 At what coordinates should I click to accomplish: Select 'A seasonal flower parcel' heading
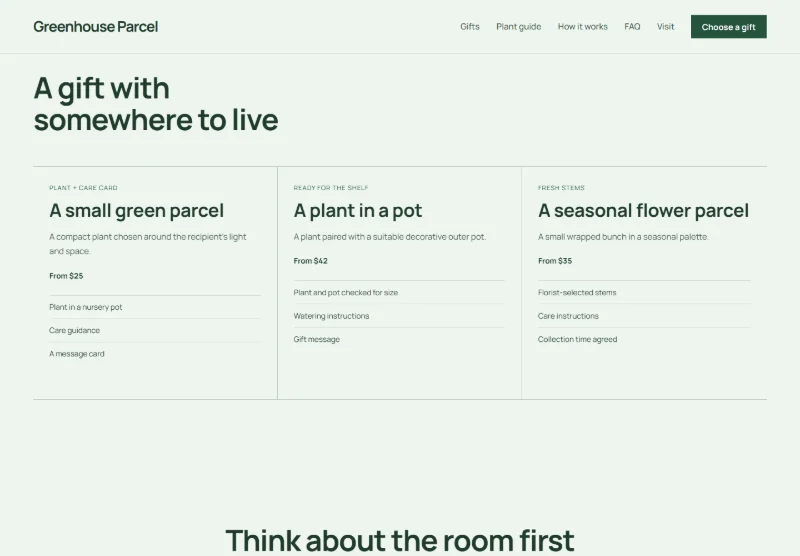(x=643, y=211)
